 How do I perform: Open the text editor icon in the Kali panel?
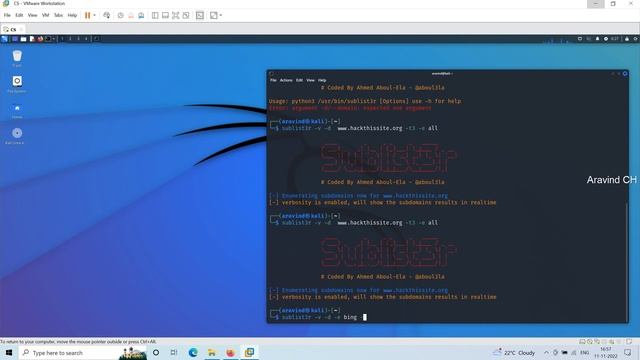[32, 39]
